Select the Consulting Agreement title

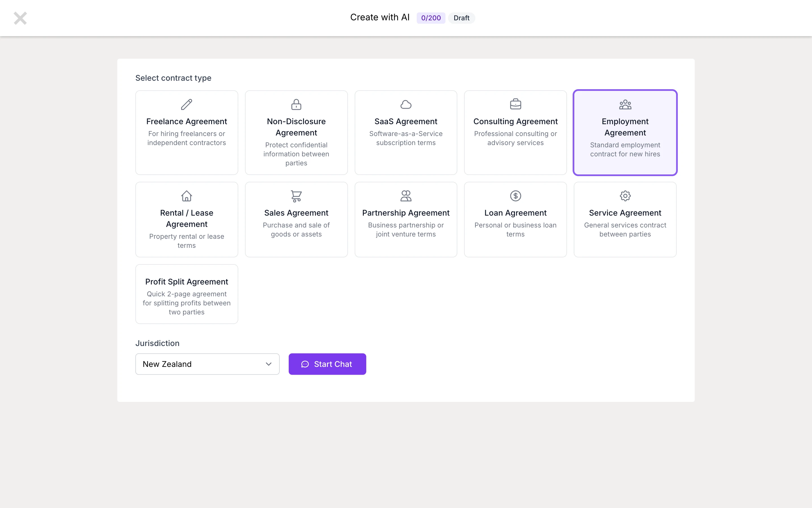(x=515, y=121)
